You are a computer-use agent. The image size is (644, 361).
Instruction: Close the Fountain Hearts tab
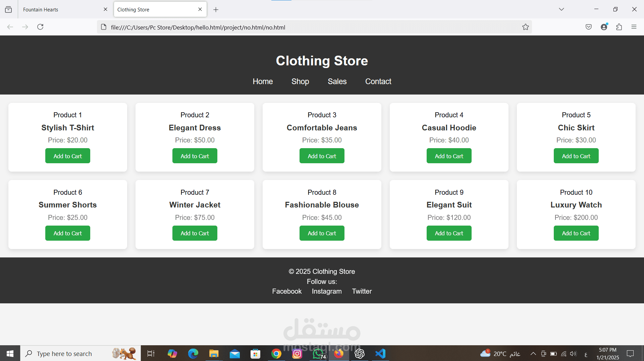(105, 9)
